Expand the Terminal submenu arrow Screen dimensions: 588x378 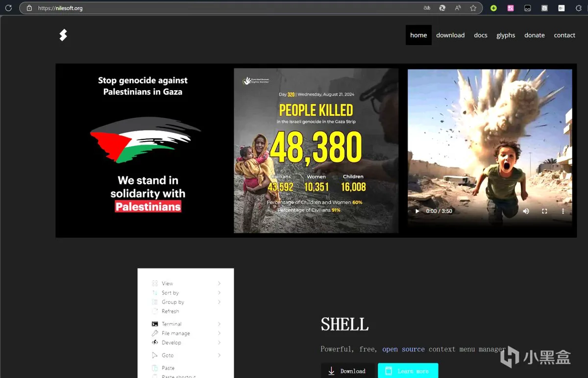[219, 324]
